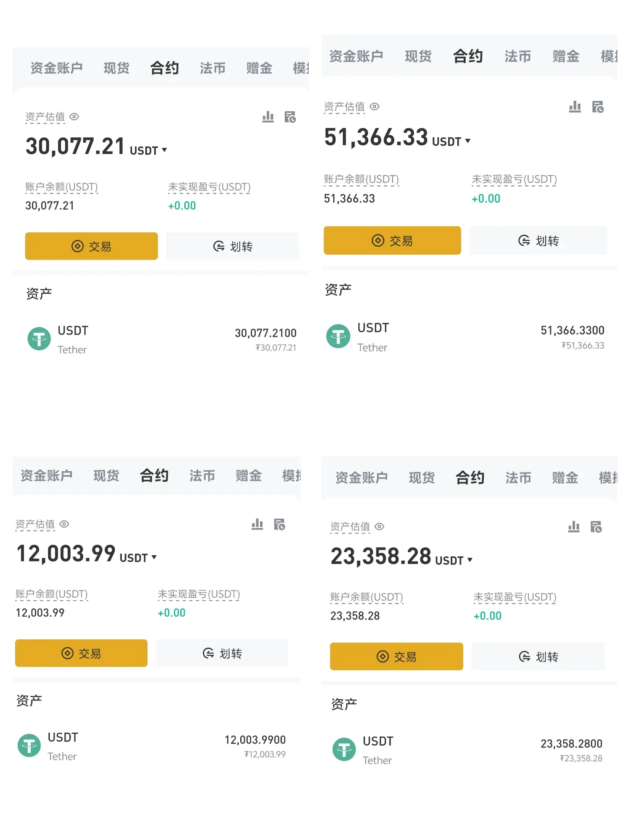The width and height of the screenshot is (630, 840).
Task: Select Tether coin icon next to 30,077.2100
Action: pos(39,339)
